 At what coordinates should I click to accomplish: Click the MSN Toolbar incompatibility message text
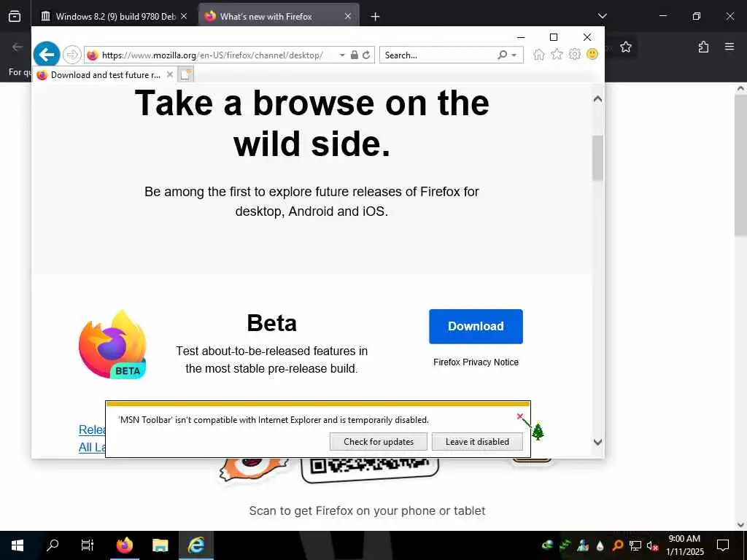(x=274, y=420)
